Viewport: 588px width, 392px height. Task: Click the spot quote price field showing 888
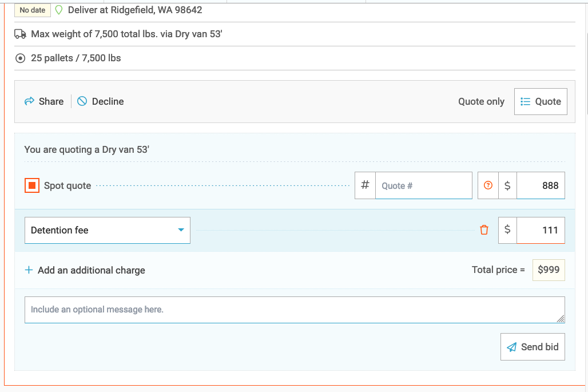(540, 185)
